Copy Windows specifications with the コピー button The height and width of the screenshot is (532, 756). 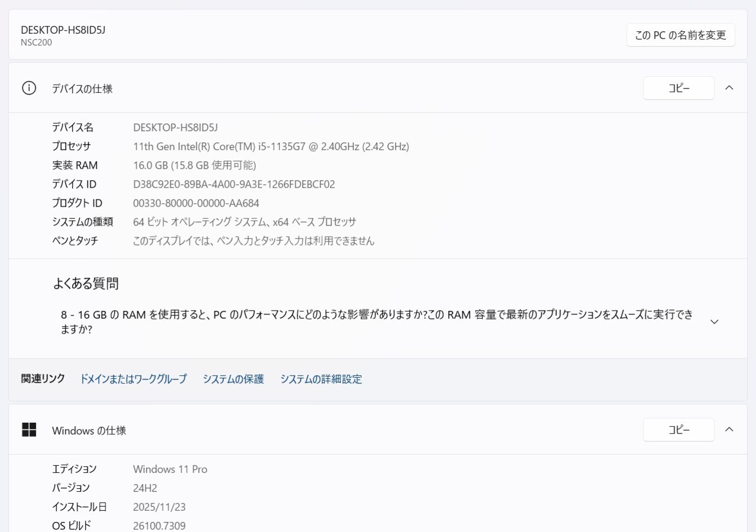679,430
